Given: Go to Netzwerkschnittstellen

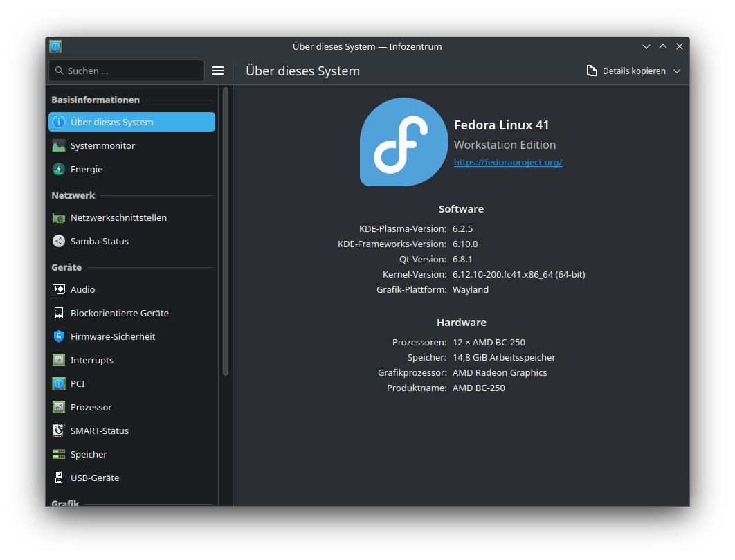Looking at the screenshot, I should tap(131, 217).
